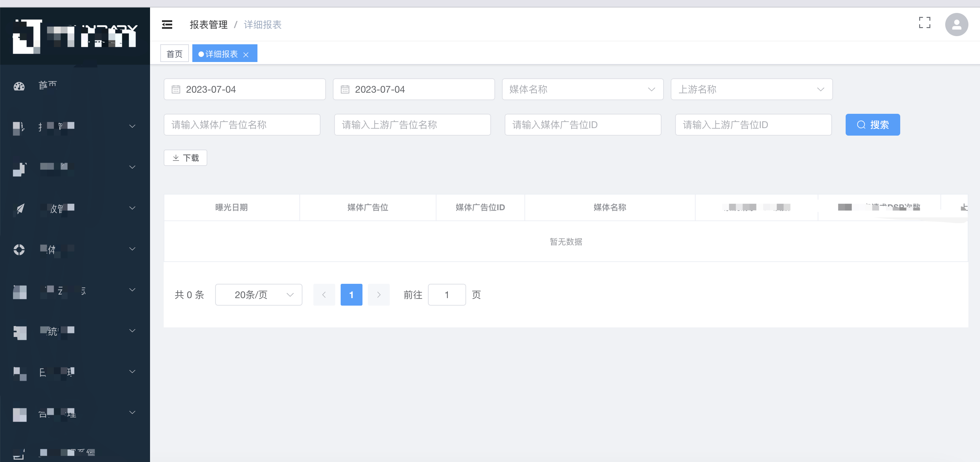Viewport: 980px width, 462px height.
Task: Click the sidebar logo
Action: point(75,36)
